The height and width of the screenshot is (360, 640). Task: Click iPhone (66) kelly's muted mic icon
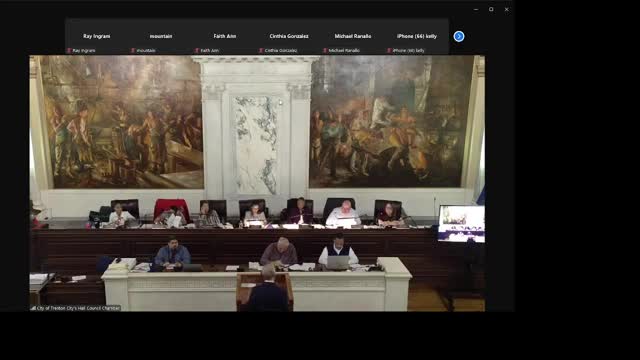[389, 51]
